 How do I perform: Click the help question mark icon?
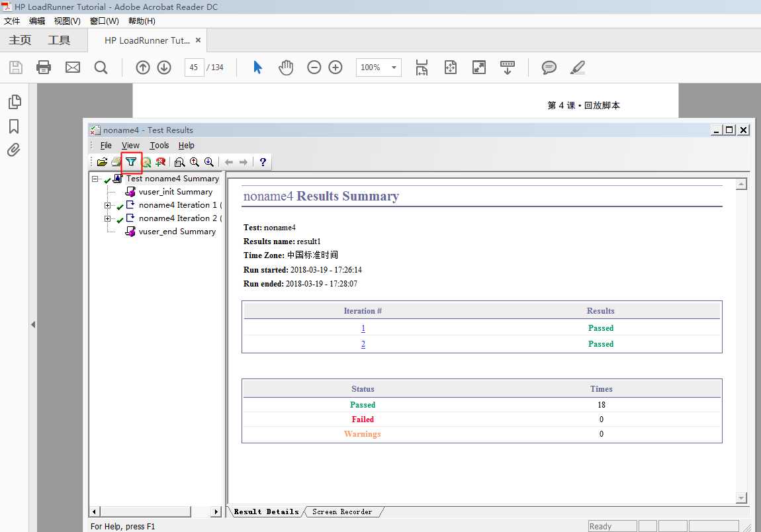(263, 161)
